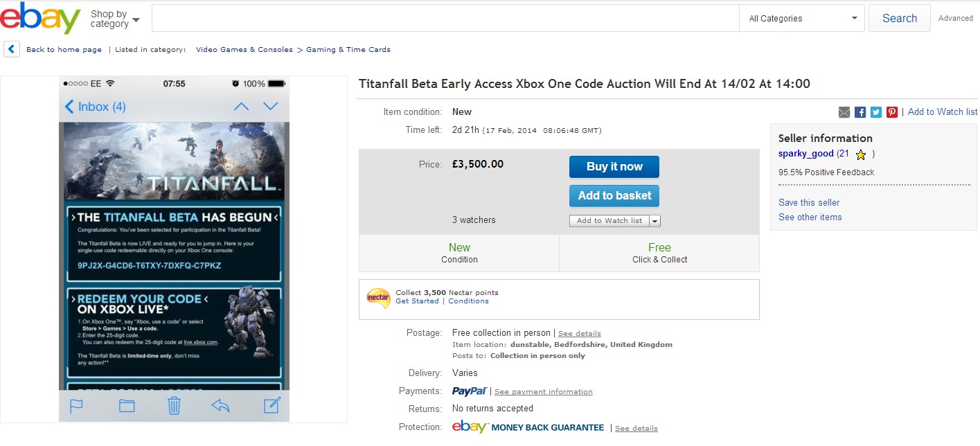Pin listing on Pinterest

[x=892, y=112]
